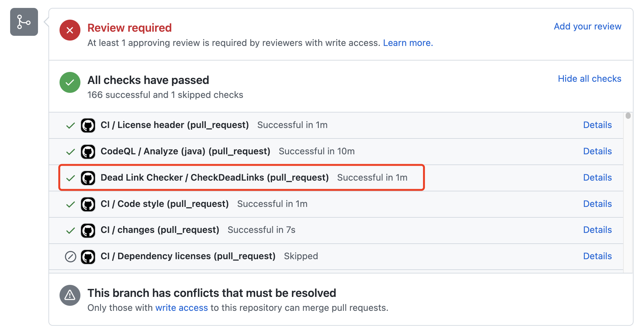The image size is (644, 327).
Task: Click the success check on CI changes row
Action: (70, 230)
